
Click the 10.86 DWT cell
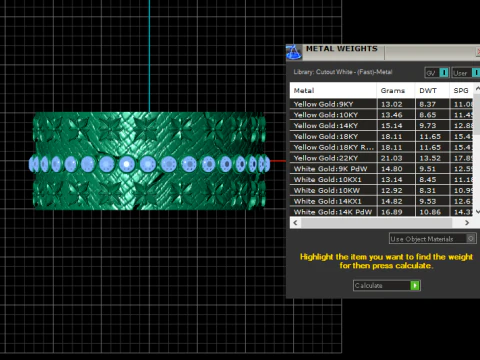[x=432, y=212]
